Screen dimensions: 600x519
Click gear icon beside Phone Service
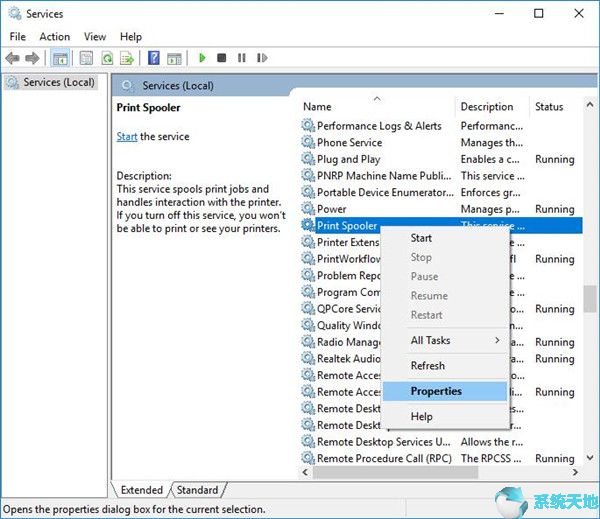[x=308, y=142]
